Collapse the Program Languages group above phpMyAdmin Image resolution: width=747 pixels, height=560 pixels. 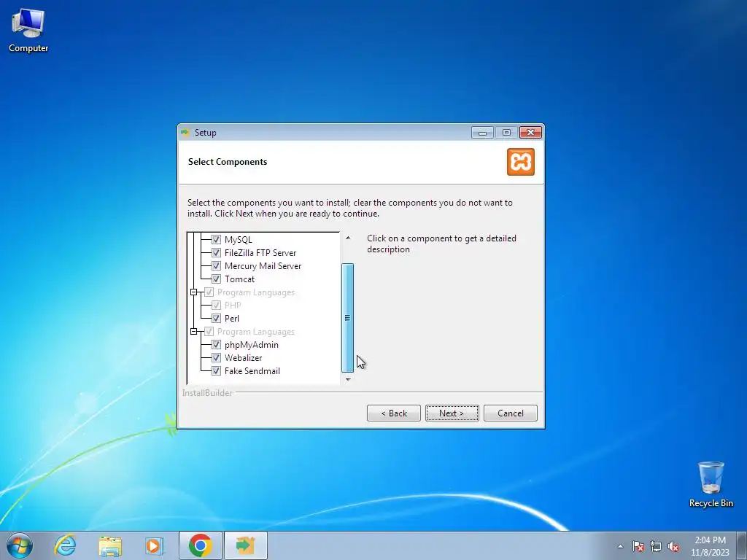coord(193,332)
